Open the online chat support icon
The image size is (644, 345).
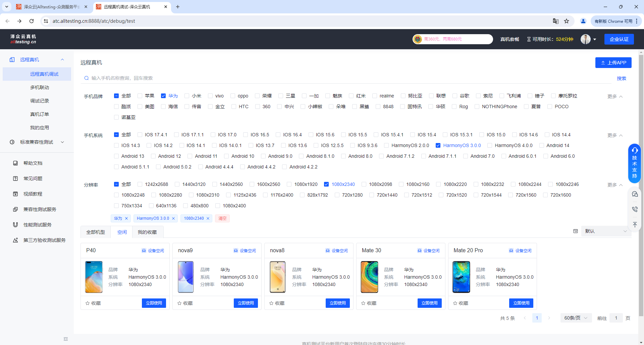pos(635,194)
